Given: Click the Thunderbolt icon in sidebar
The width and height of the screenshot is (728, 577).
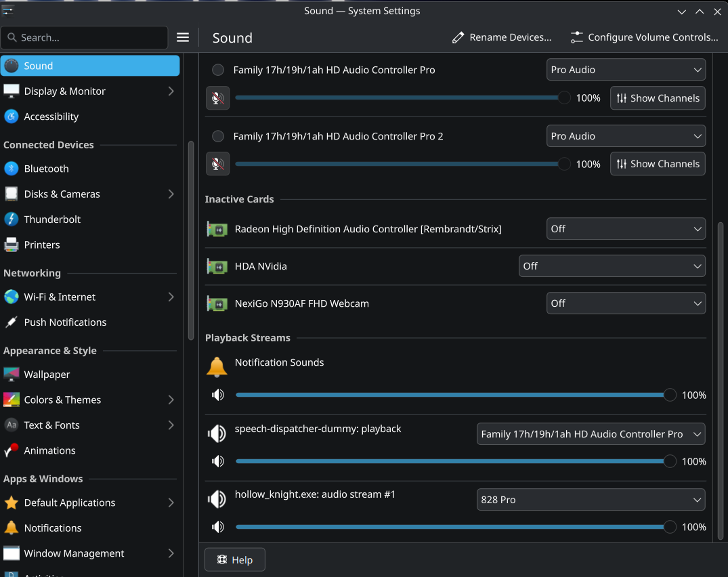Looking at the screenshot, I should (x=12, y=219).
